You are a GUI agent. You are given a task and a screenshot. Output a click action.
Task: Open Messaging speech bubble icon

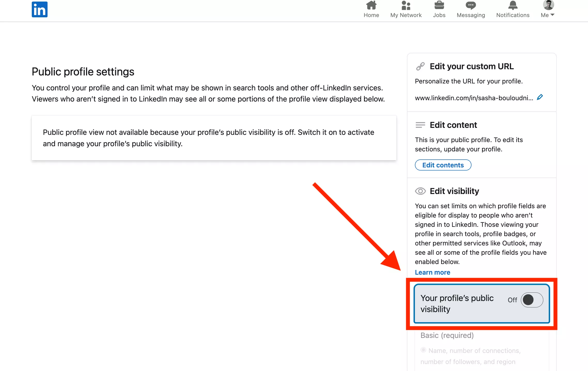click(471, 5)
